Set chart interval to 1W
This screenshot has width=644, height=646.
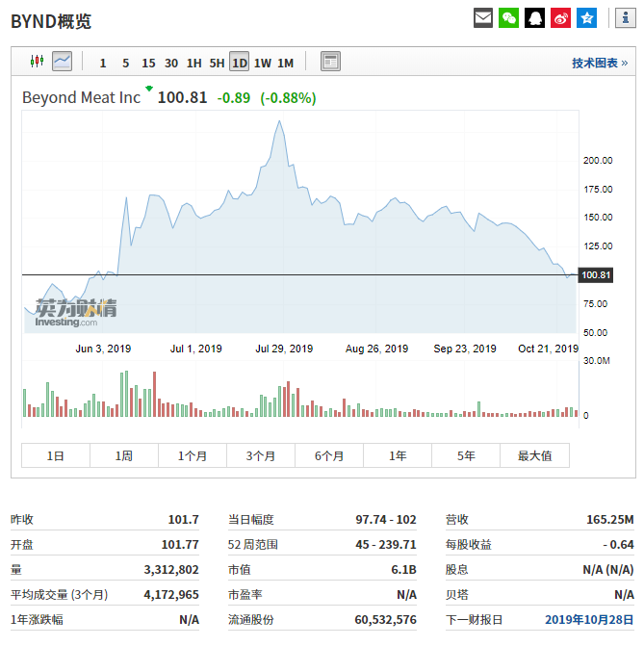[x=263, y=63]
